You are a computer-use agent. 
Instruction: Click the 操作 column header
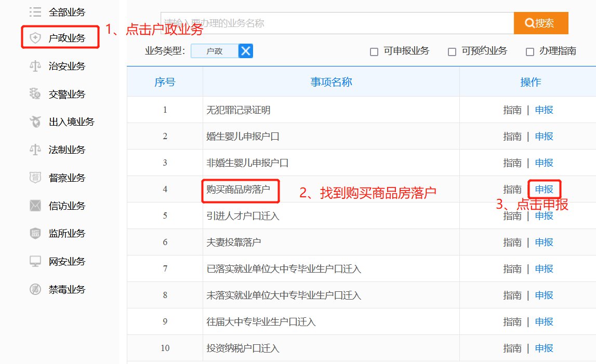point(531,82)
